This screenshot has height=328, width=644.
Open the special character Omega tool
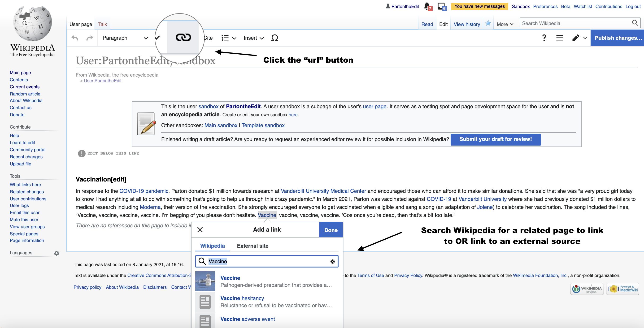pos(274,38)
